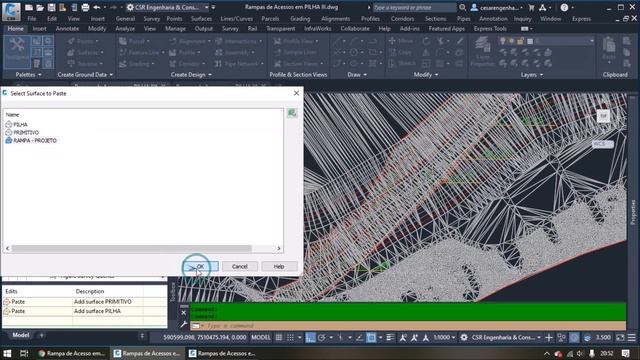Open the application menu C3D logo button
Image resolution: width=640 pixels, height=360 pixels.
11,11
